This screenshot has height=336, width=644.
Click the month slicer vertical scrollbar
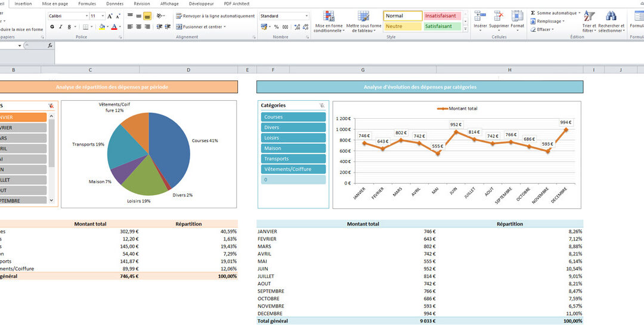coord(51,158)
